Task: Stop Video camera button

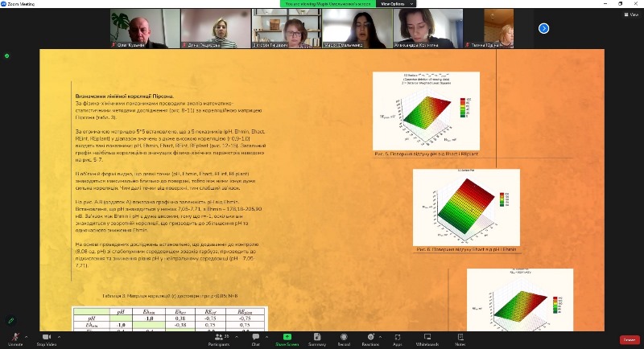Action: (x=47, y=339)
